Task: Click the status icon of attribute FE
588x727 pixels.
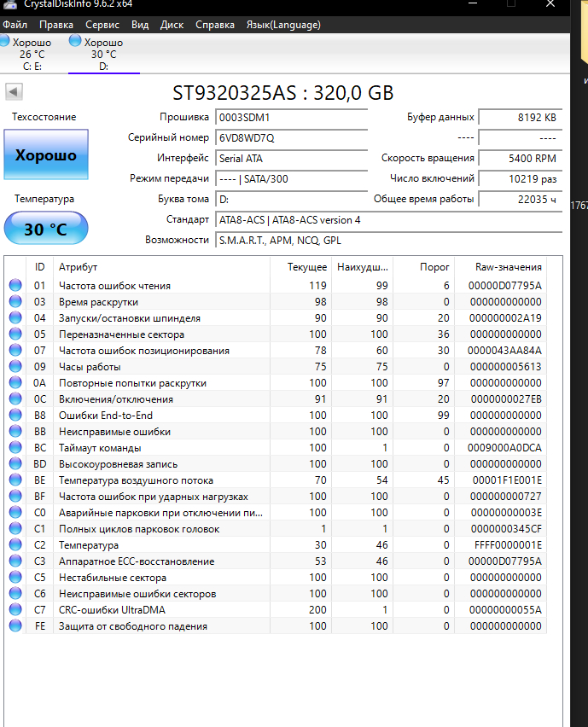Action: coord(15,626)
